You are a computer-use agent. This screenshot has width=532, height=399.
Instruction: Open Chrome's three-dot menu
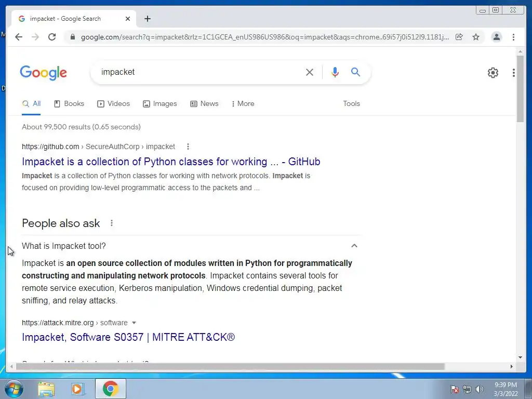point(513,37)
